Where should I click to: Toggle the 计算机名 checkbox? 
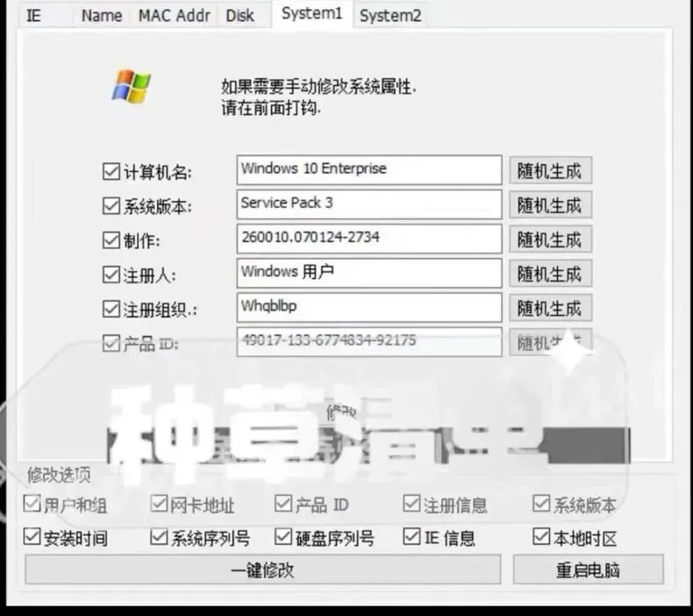[111, 172]
